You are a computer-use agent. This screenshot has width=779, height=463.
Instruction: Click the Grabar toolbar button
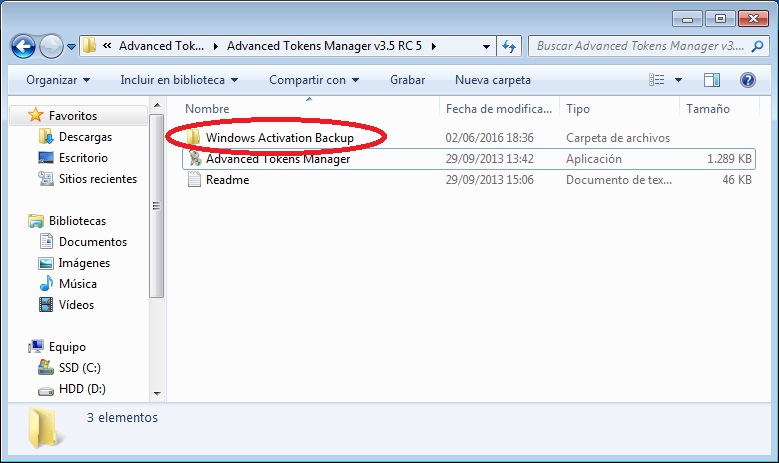(x=407, y=80)
